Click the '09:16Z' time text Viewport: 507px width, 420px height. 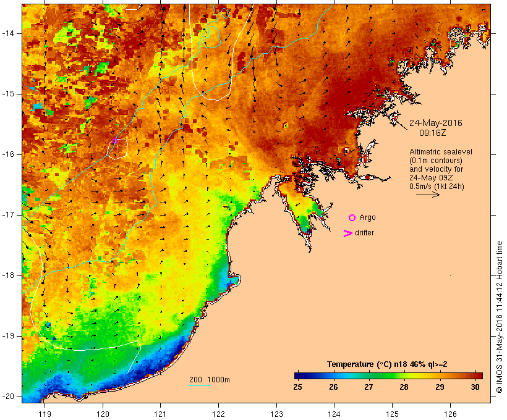pos(433,133)
